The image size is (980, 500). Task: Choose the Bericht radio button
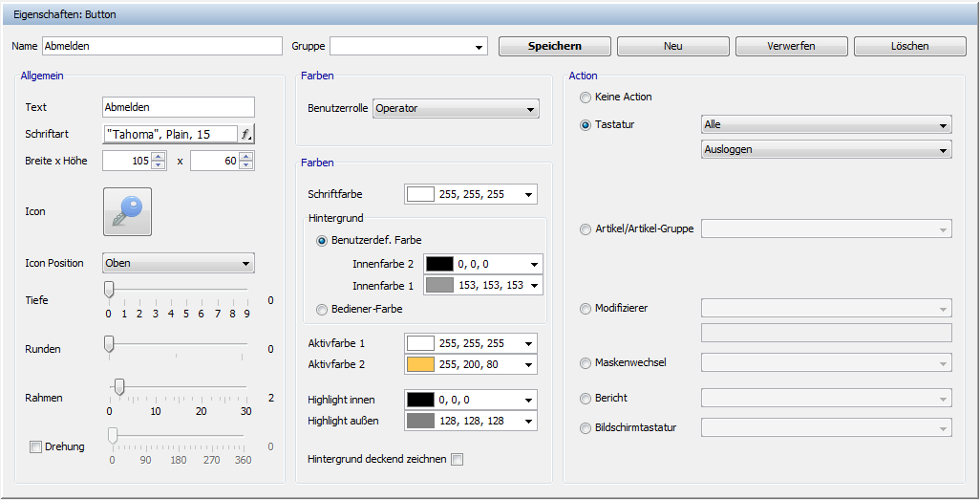pos(585,398)
